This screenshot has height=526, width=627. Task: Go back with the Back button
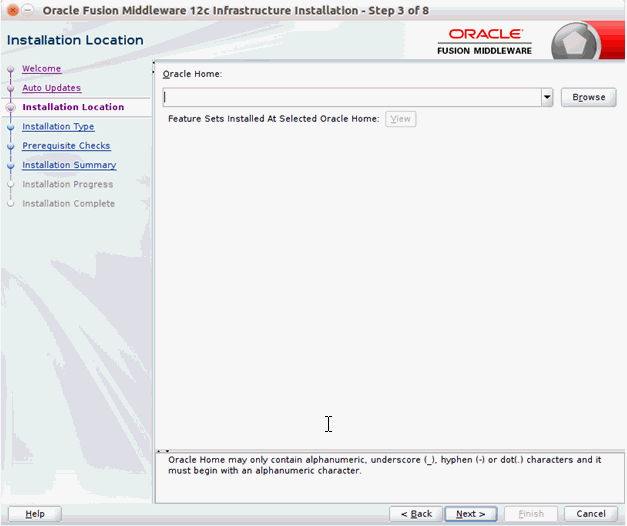pyautogui.click(x=416, y=514)
